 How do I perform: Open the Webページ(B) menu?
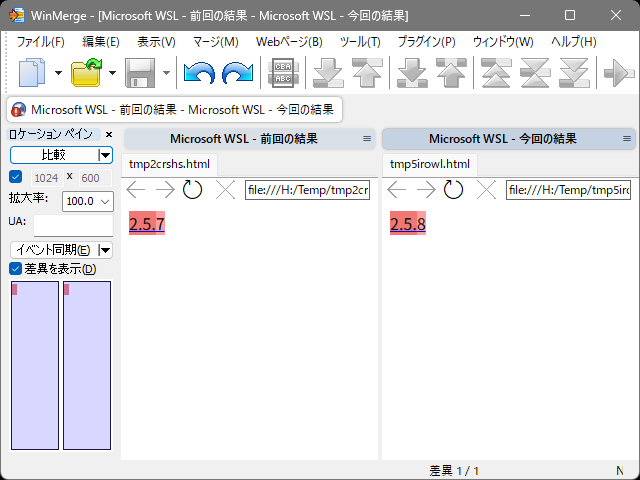(289, 42)
